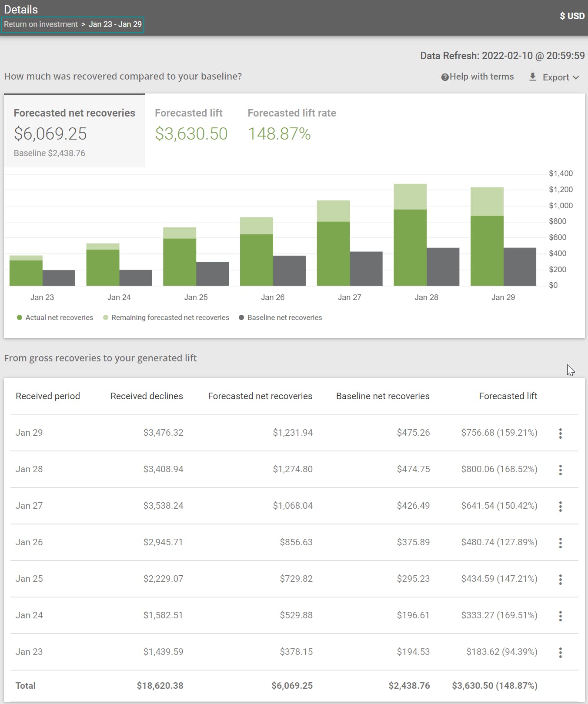Open the USD currency selector
Screen dimensions: 588x704
572,16
